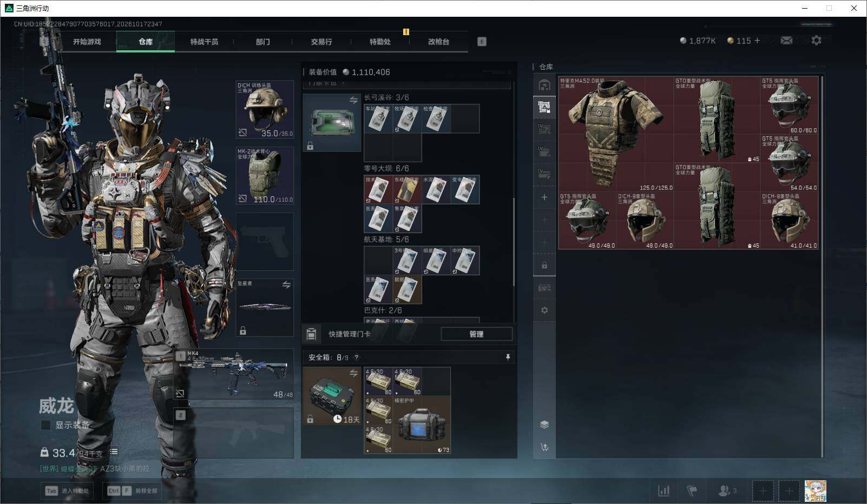
Task: Click the quick manage keycard icon
Action: [x=311, y=334]
